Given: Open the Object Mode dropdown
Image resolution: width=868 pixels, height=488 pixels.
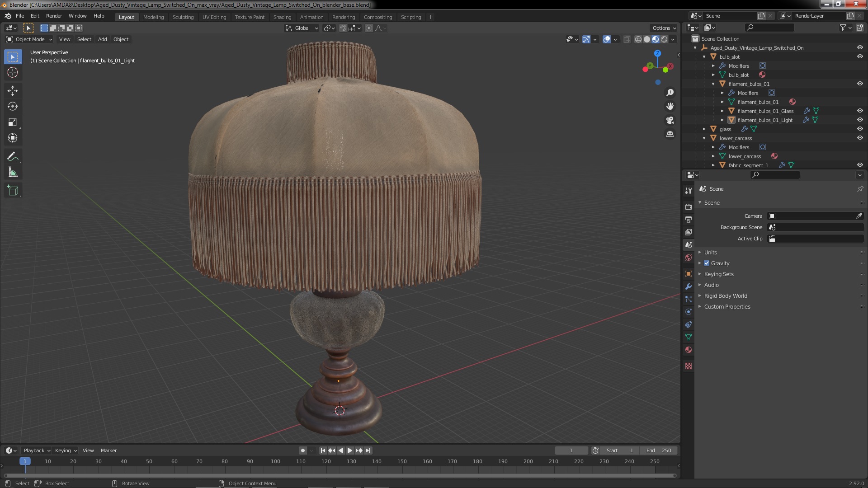Looking at the screenshot, I should pos(29,39).
